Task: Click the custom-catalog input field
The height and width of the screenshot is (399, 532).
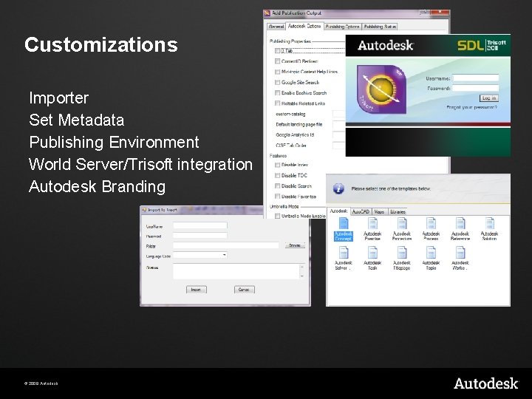Action: pyautogui.click(x=339, y=114)
